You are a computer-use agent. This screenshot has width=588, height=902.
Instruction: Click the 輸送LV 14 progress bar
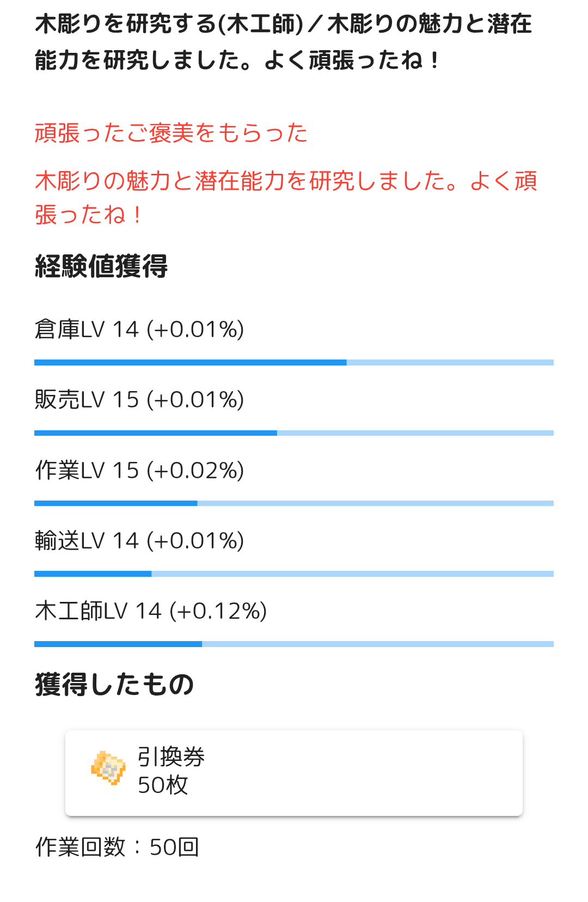point(294,574)
